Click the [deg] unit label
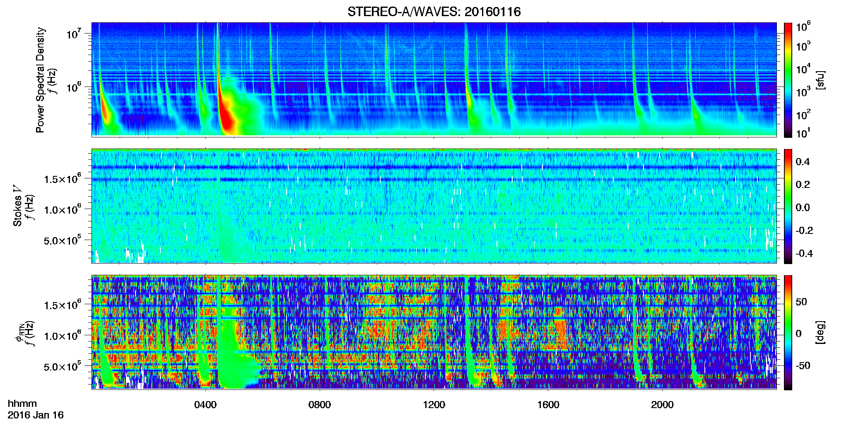The image size is (868, 447). click(821, 332)
